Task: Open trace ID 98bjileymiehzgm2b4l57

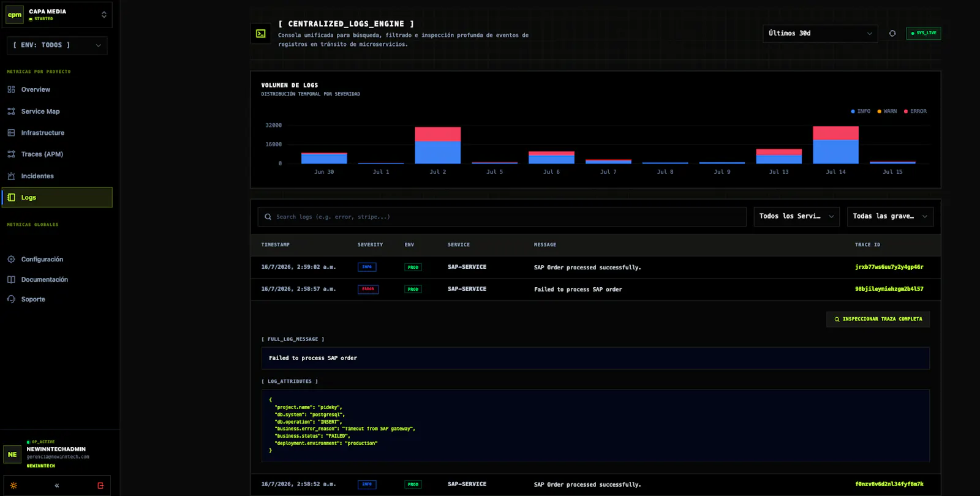Action: (889, 289)
